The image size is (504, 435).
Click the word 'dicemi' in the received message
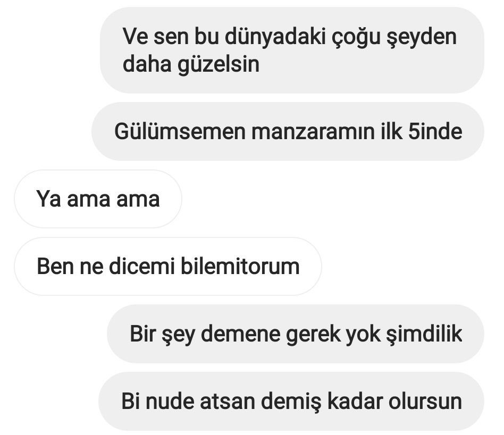coord(142,266)
